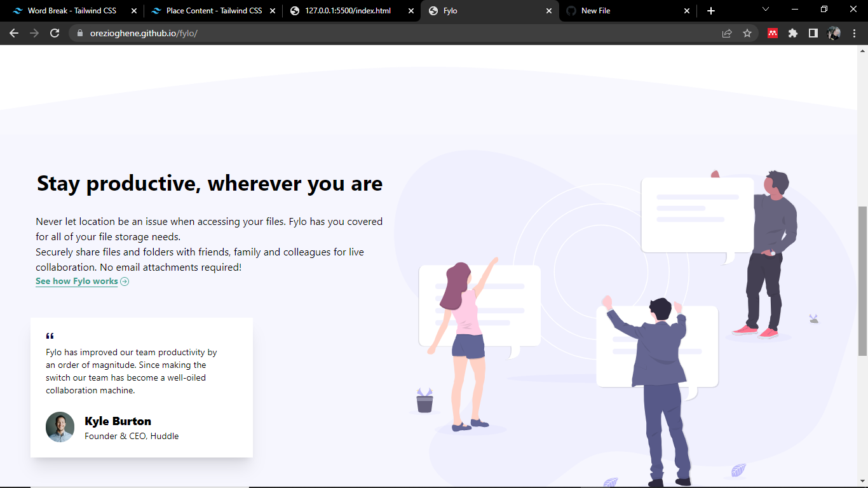The image size is (868, 488).
Task: Close the Word Break tab
Action: (x=133, y=10)
